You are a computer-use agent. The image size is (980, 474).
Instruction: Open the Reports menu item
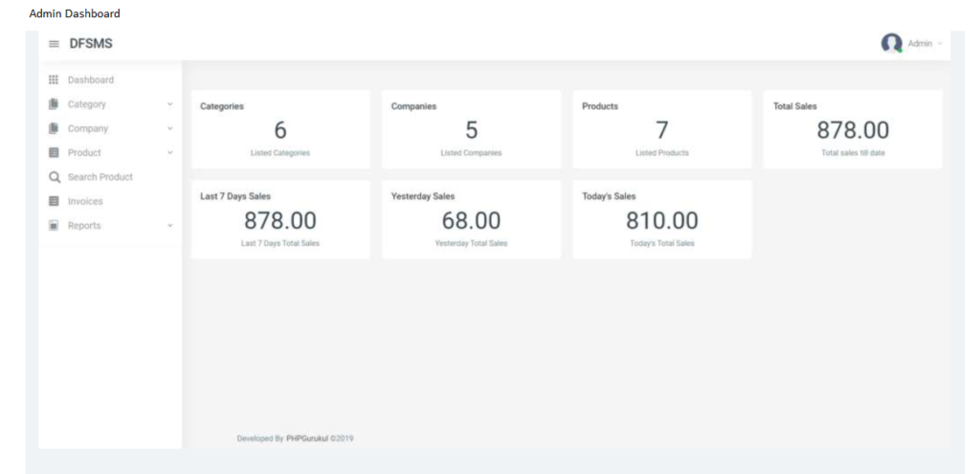pyautogui.click(x=84, y=226)
